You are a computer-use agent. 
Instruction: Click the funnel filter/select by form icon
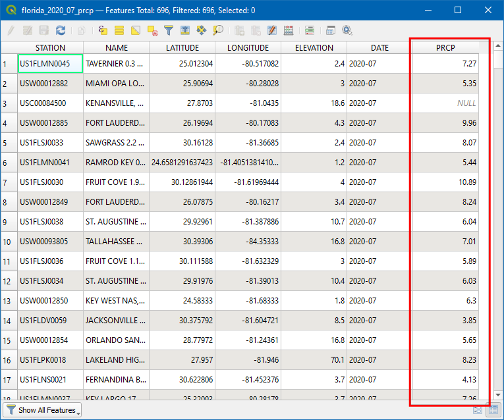pyautogui.click(x=169, y=30)
